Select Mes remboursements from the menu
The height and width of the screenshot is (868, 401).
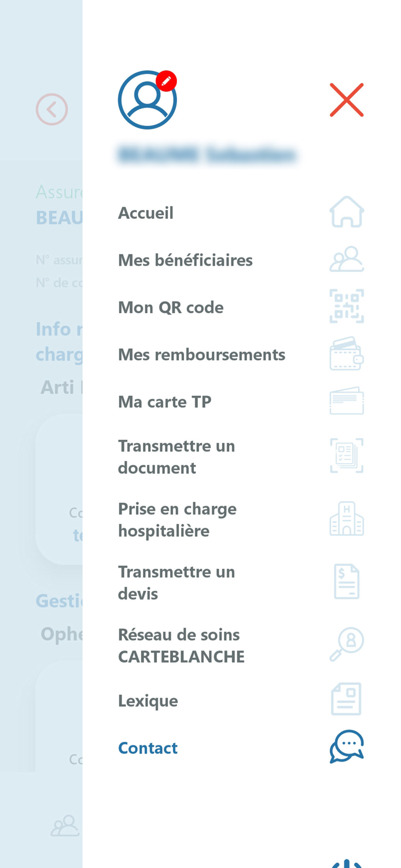coord(202,354)
